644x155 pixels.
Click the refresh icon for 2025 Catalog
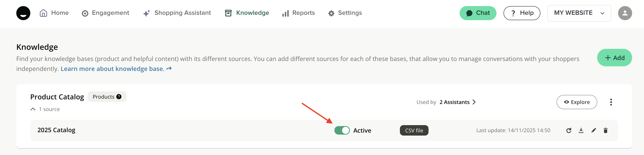coord(569,130)
